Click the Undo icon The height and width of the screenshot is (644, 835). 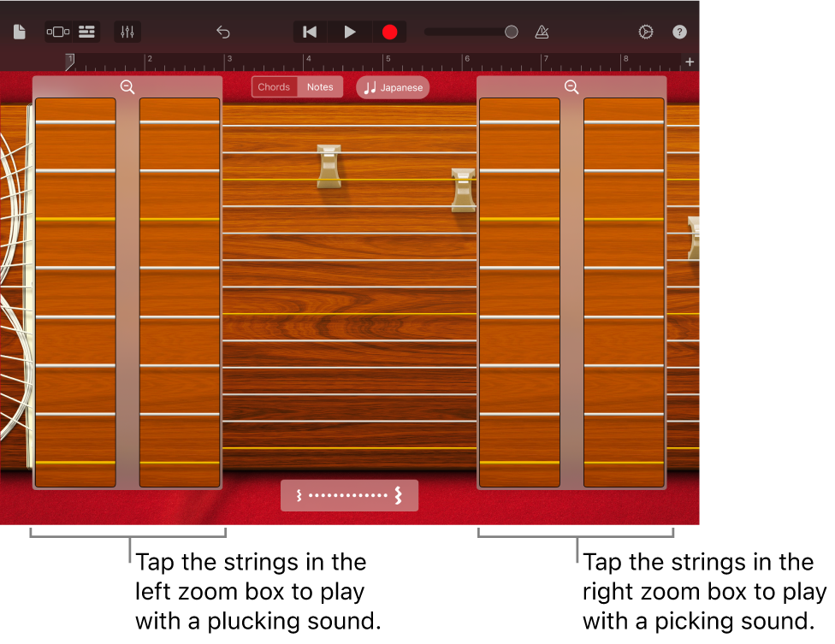223,32
